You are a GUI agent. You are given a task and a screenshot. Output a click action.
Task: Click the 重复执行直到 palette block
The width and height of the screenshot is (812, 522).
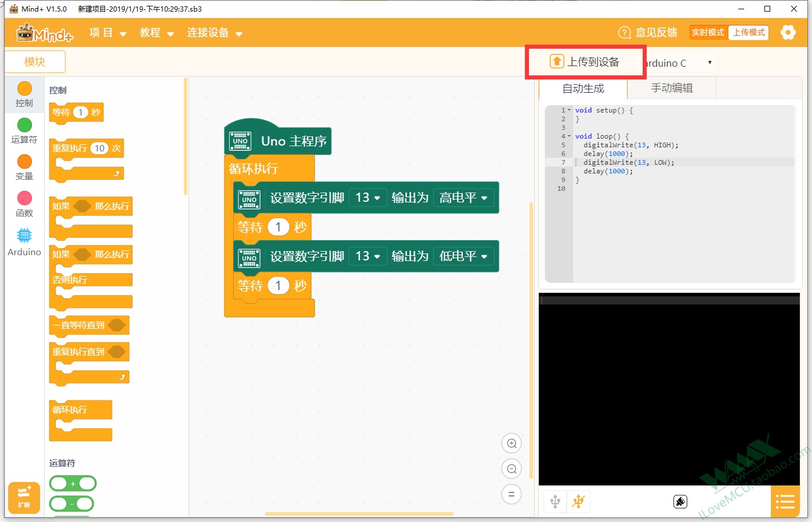[89, 364]
